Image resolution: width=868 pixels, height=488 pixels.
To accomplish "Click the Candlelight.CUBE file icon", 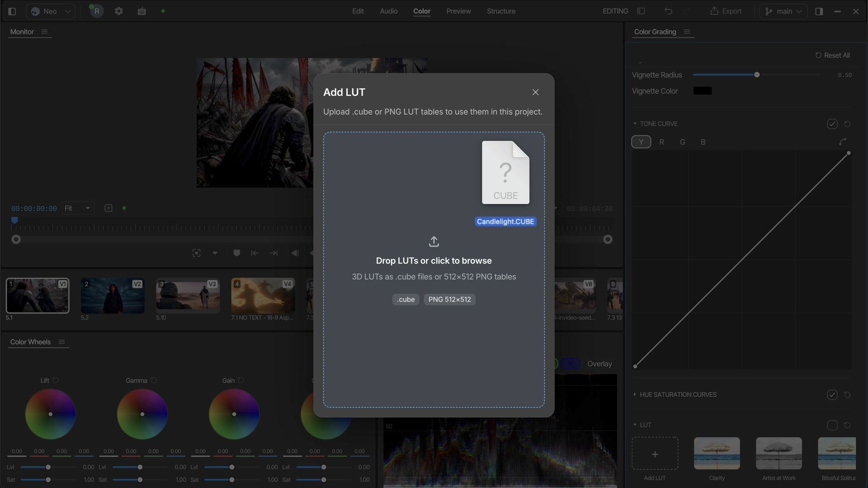I will point(505,173).
